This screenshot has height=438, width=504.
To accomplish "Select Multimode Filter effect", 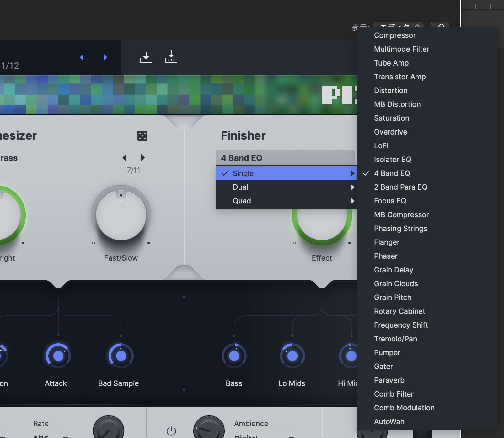I will pos(428,49).
